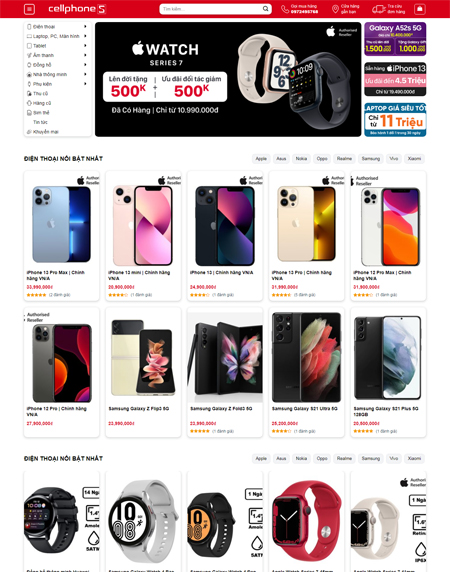Filter phones by Samsung brand
The height and width of the screenshot is (572, 450).
[x=371, y=159]
